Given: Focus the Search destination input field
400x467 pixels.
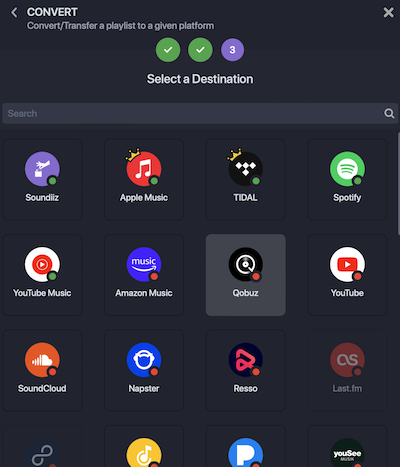Looking at the screenshot, I should 200,113.
